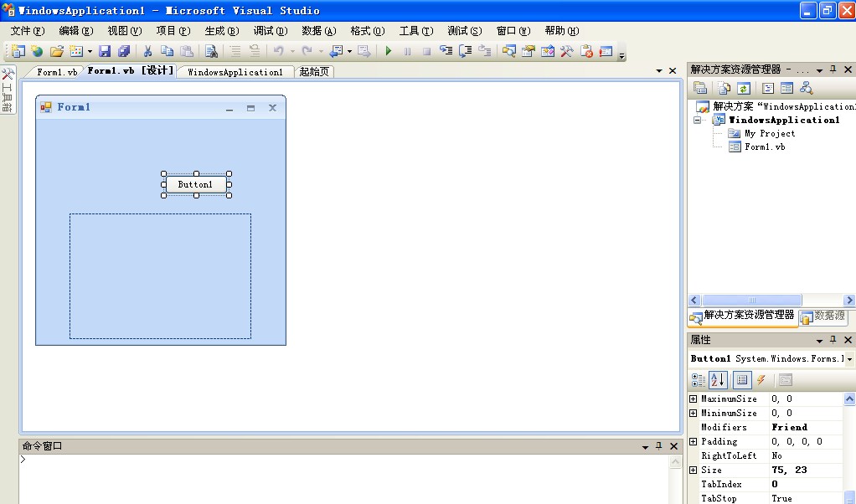Open the 文件 menu
This screenshot has height=504, width=856.
(x=28, y=31)
